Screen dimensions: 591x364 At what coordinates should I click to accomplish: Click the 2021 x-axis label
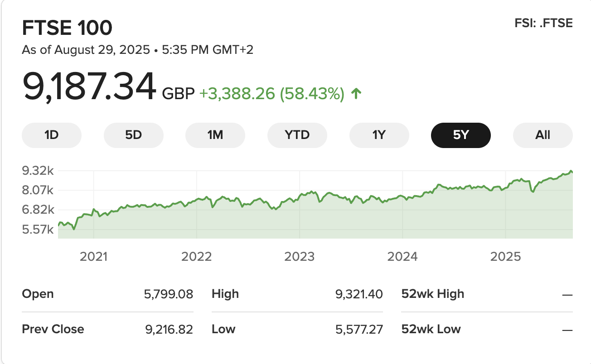click(x=93, y=256)
